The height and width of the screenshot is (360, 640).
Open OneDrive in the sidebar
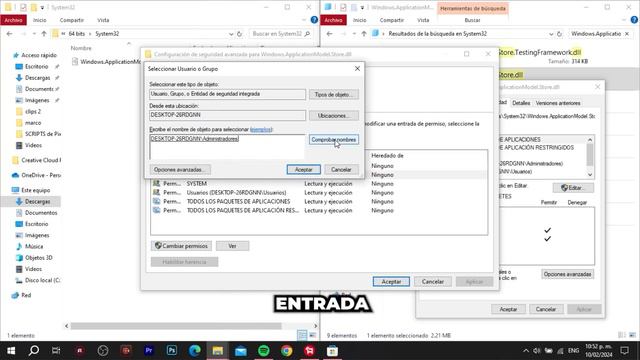(37, 175)
